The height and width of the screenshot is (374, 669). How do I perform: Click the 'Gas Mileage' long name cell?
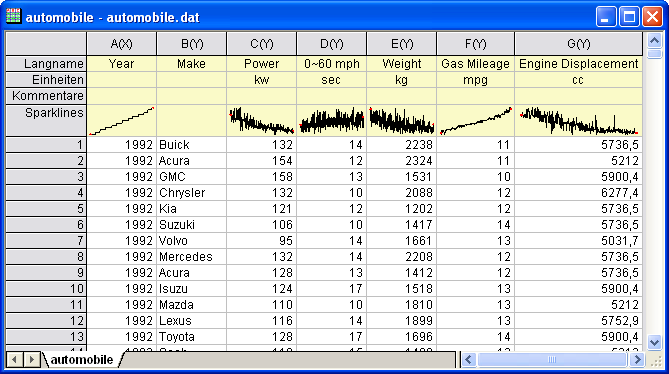[x=475, y=64]
